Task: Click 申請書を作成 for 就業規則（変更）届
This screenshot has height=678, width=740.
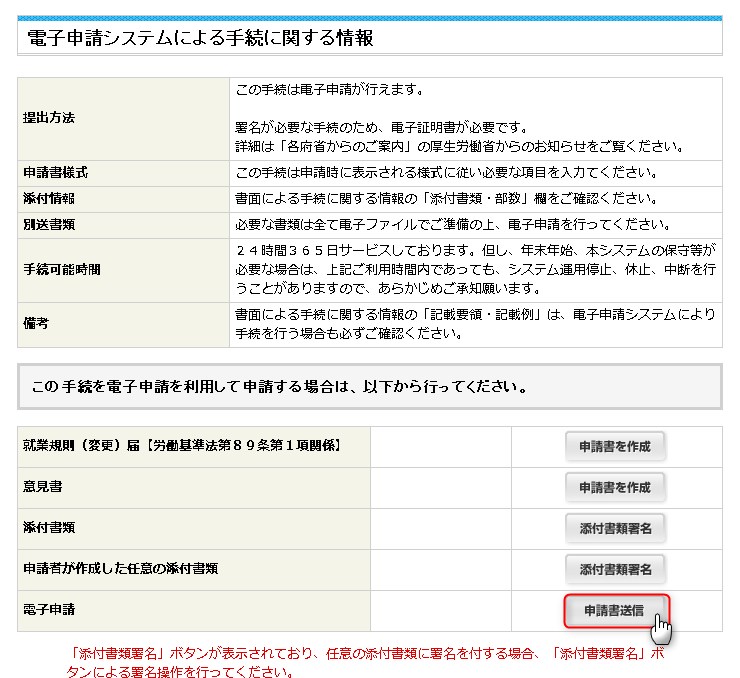Action: pos(615,447)
